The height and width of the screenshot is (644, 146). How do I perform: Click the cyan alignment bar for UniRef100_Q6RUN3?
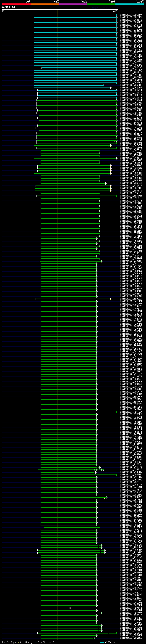coord(69,85)
